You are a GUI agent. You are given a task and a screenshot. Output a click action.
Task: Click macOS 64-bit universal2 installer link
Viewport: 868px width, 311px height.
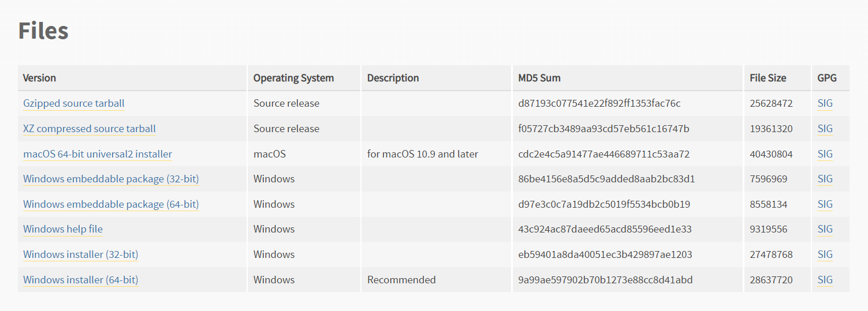pos(98,154)
